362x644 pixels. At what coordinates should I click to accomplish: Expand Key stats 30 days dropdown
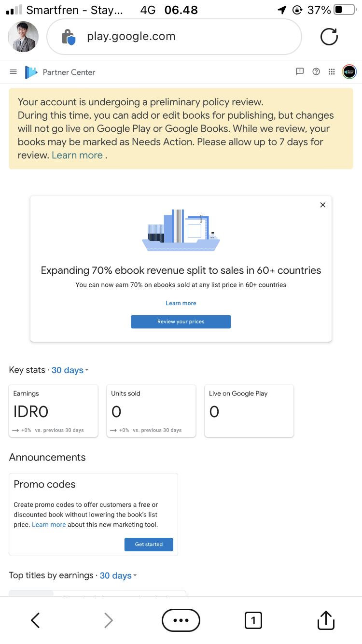click(x=70, y=370)
